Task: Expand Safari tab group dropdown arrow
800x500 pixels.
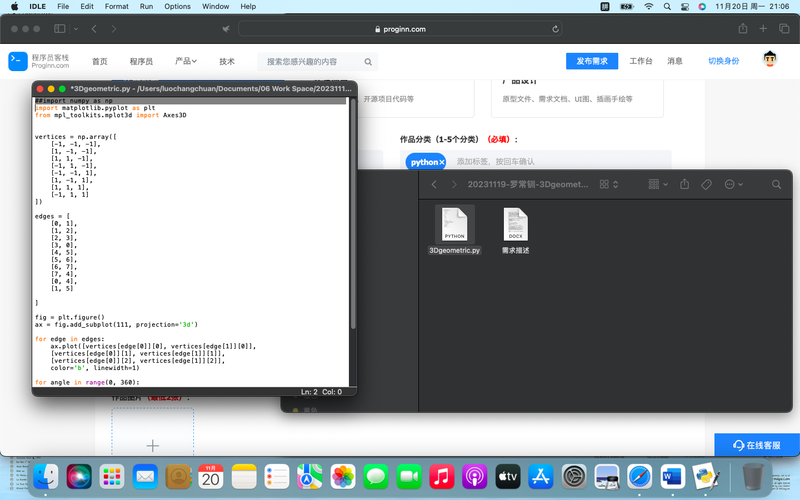Action: coord(76,29)
